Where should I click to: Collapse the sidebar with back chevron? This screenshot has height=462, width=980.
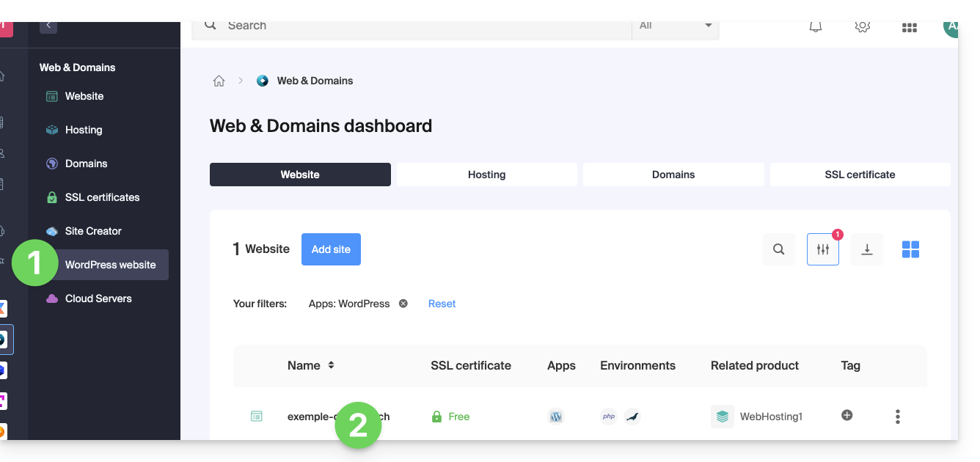[x=48, y=26]
